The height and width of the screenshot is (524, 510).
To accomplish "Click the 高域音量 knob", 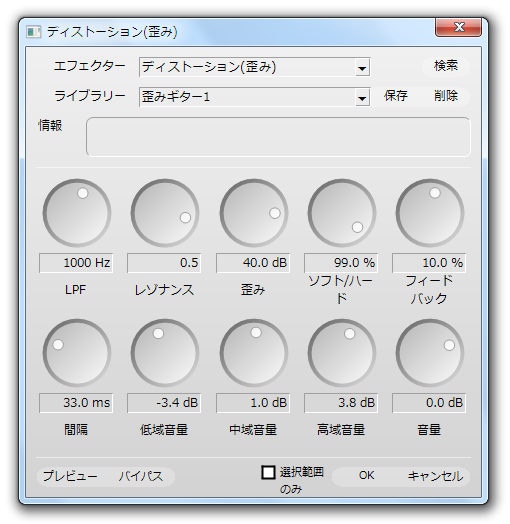I will [342, 353].
